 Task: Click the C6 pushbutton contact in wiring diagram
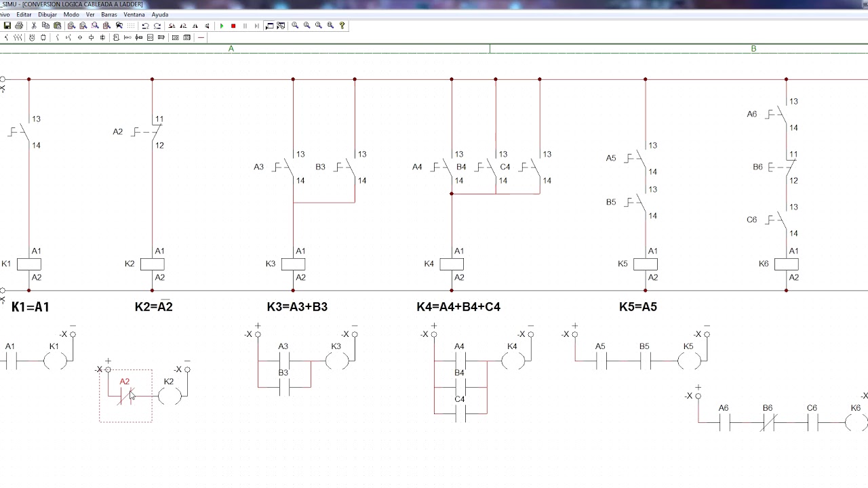point(778,220)
